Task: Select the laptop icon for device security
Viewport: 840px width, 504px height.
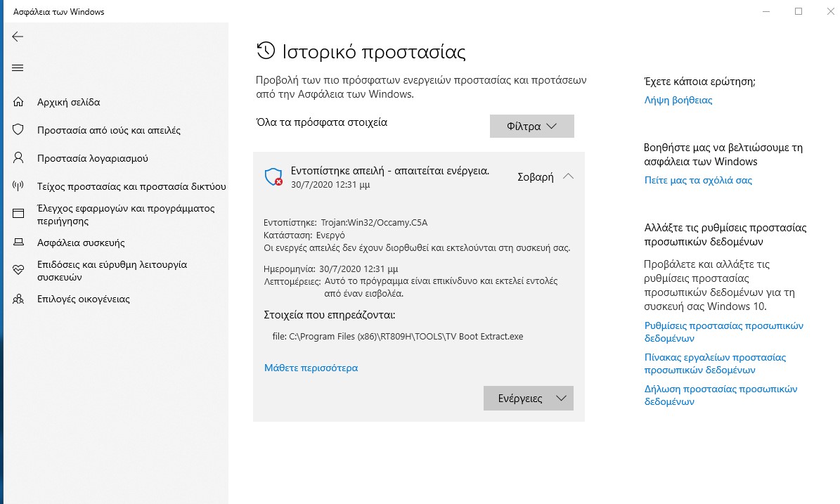Action: pyautogui.click(x=18, y=242)
